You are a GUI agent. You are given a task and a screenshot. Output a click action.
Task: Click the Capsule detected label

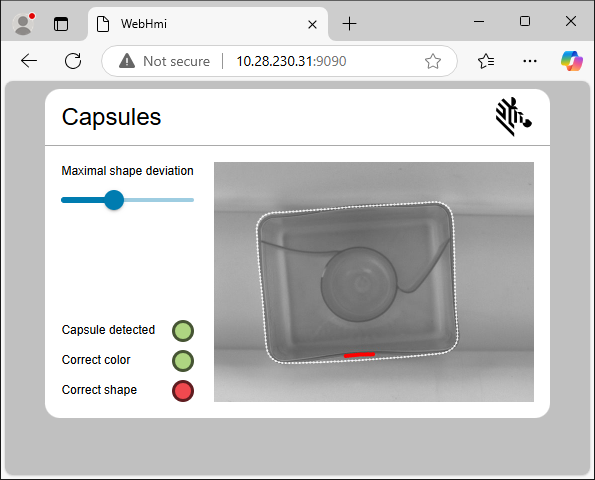(x=108, y=330)
